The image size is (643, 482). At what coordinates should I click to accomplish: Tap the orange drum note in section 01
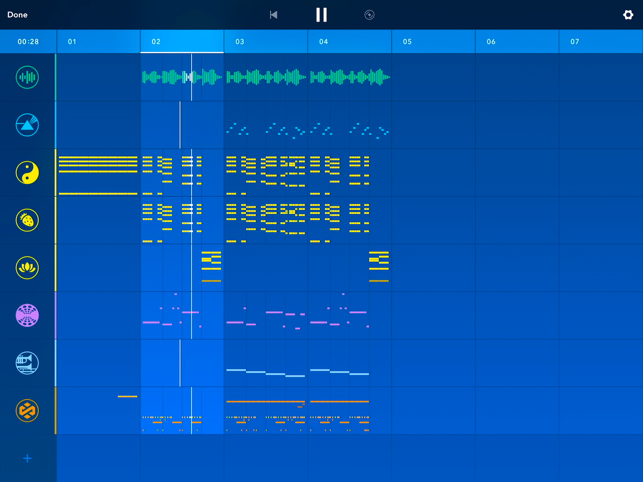pos(128,397)
